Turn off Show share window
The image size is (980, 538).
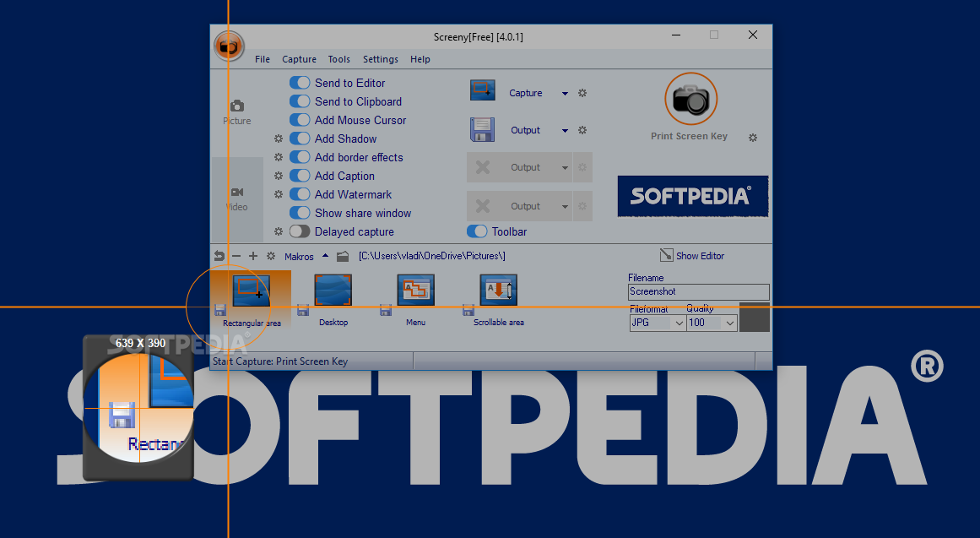[300, 213]
